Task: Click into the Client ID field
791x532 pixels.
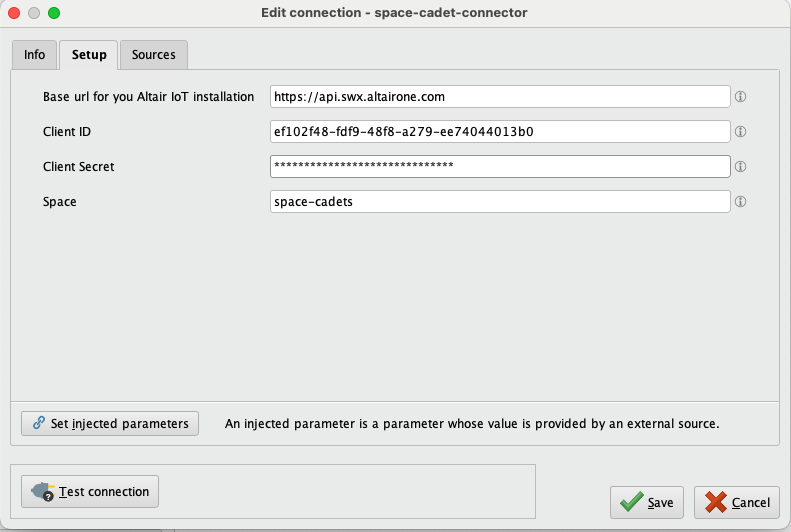Action: click(x=500, y=132)
